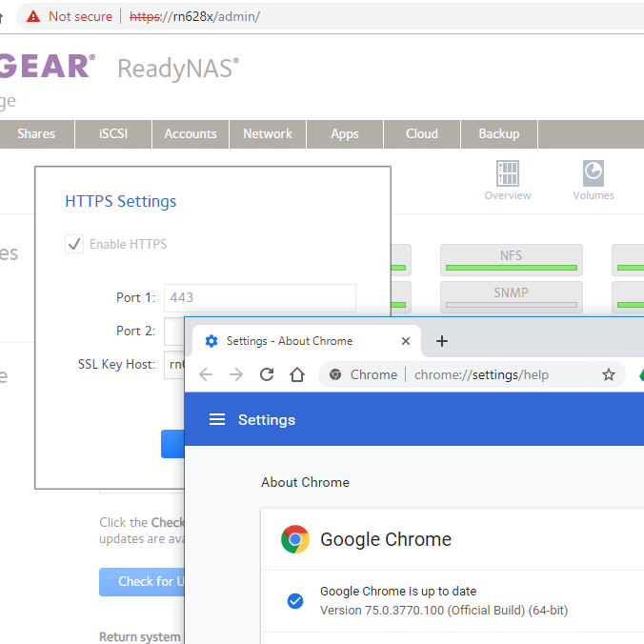Switch to the Network tab
This screenshot has height=644, width=644.
(x=268, y=134)
